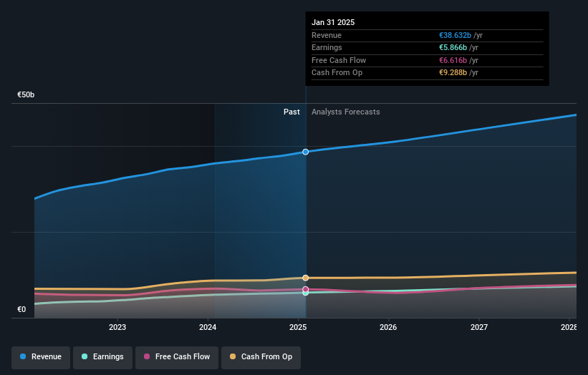Click the blue Revenue data point marker
The image size is (588, 375).
[x=306, y=152]
